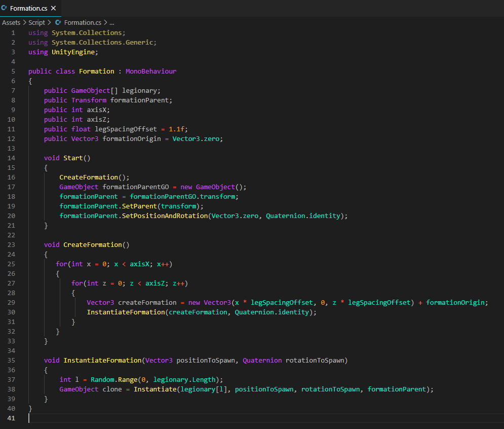Click the text 'System.Collections.Generic'
Image resolution: width=504 pixels, height=429 pixels.
[x=102, y=43]
